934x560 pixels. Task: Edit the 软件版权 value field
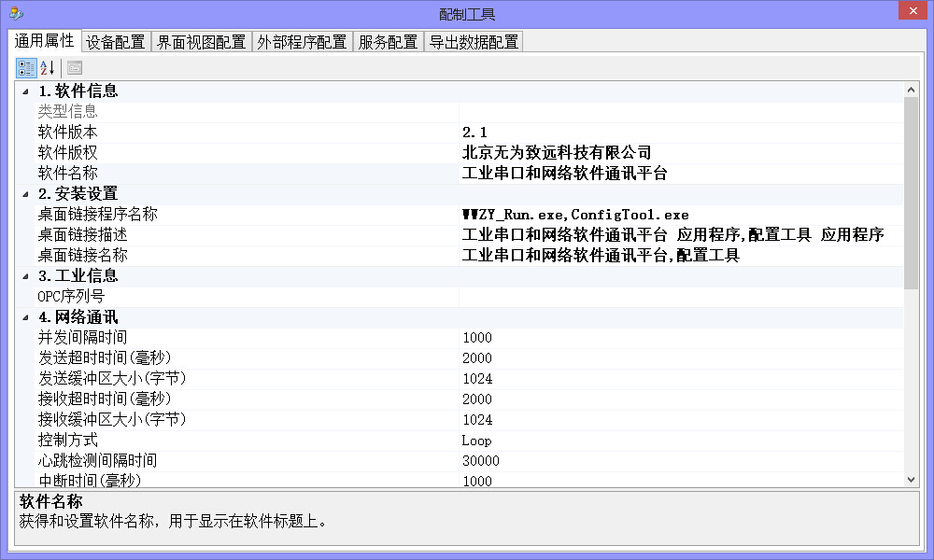point(681,153)
